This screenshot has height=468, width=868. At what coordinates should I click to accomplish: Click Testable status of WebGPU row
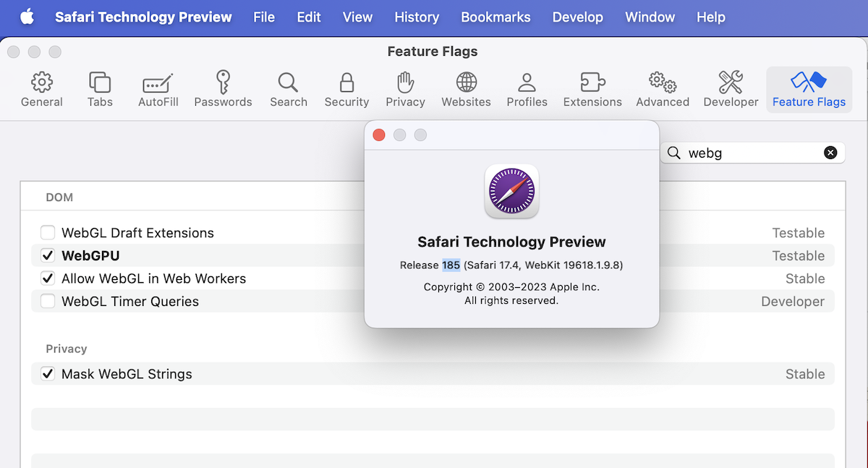[799, 255]
